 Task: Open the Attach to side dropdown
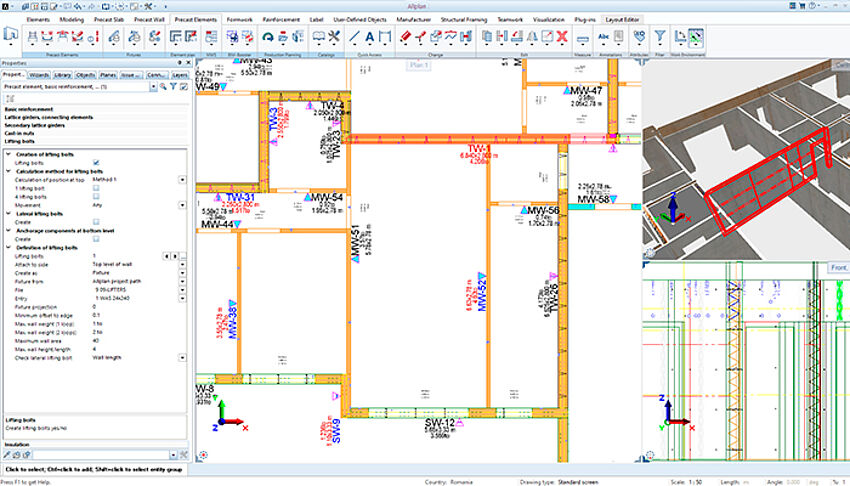point(183,265)
